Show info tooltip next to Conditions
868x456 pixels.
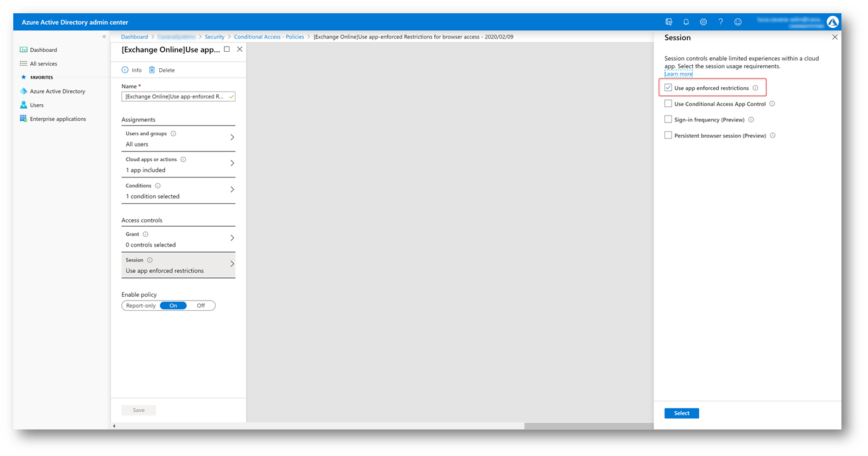pyautogui.click(x=158, y=186)
